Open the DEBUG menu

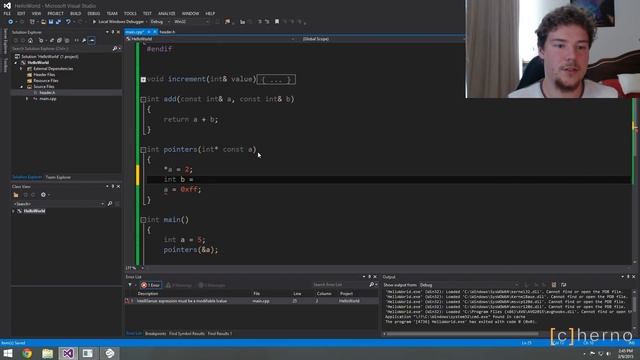93,13
